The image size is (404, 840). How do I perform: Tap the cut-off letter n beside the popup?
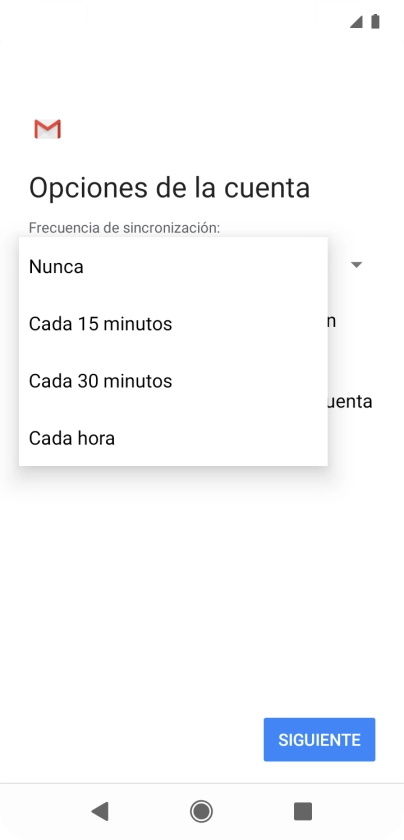332,321
